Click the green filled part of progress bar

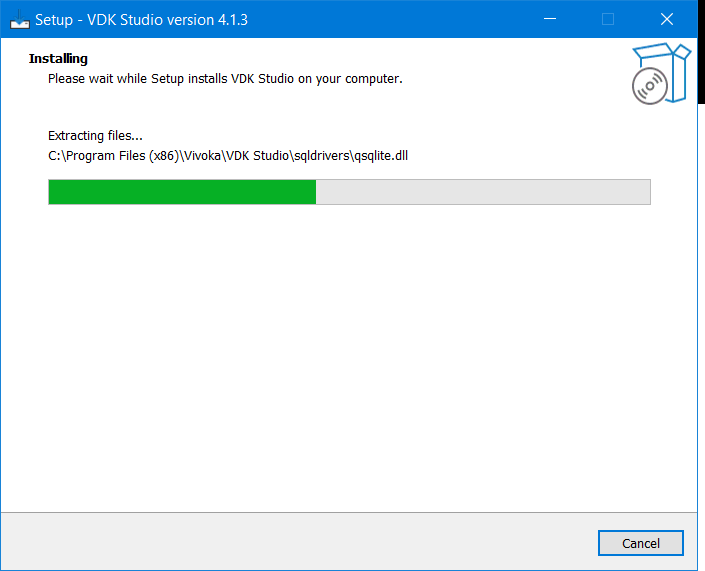pyautogui.click(x=182, y=192)
